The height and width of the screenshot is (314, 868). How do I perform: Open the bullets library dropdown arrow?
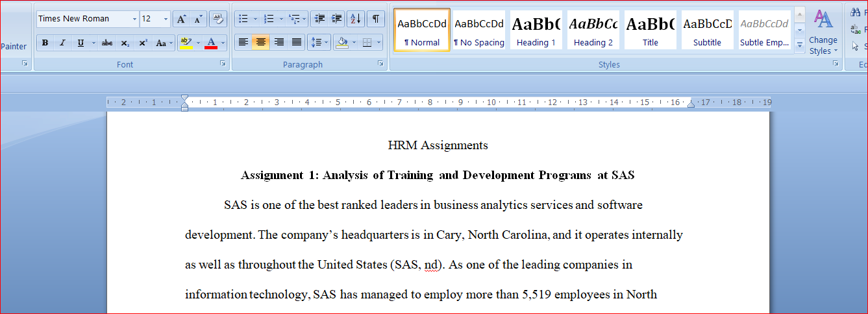(255, 19)
